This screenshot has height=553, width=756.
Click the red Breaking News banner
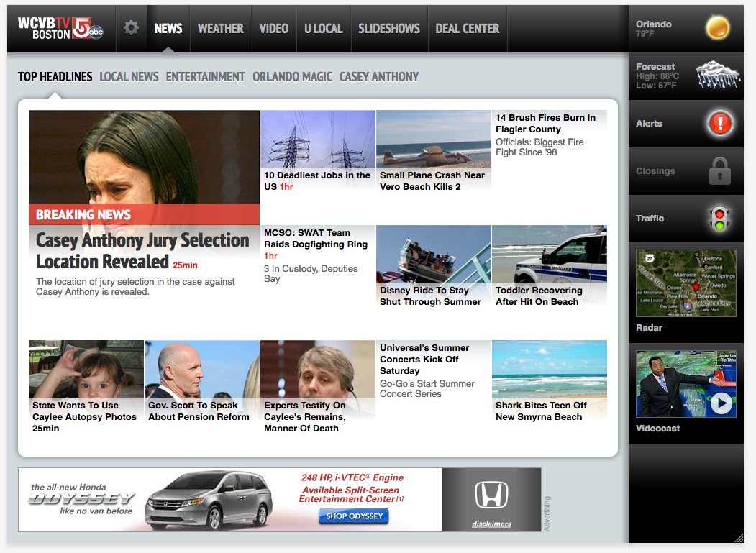[x=144, y=214]
